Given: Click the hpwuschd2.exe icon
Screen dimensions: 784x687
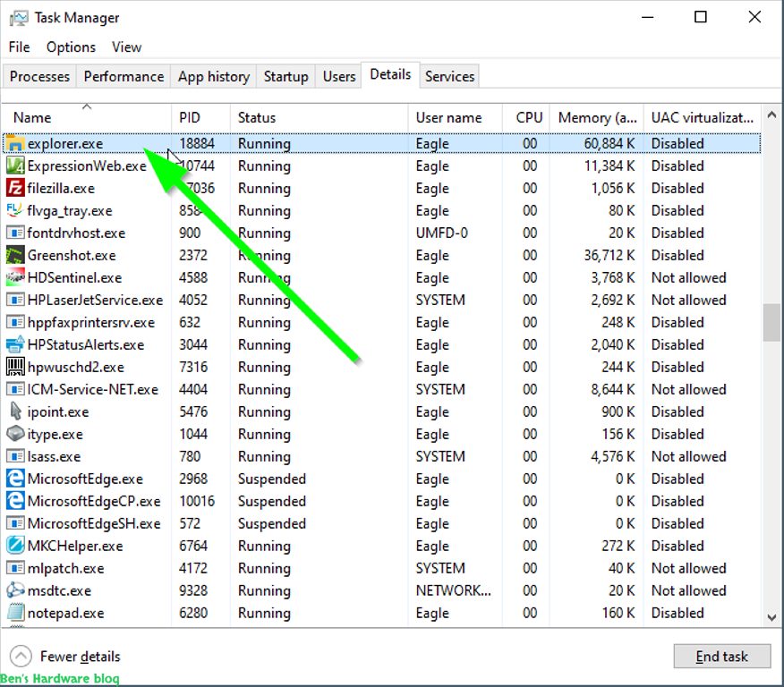Looking at the screenshot, I should click(x=15, y=367).
